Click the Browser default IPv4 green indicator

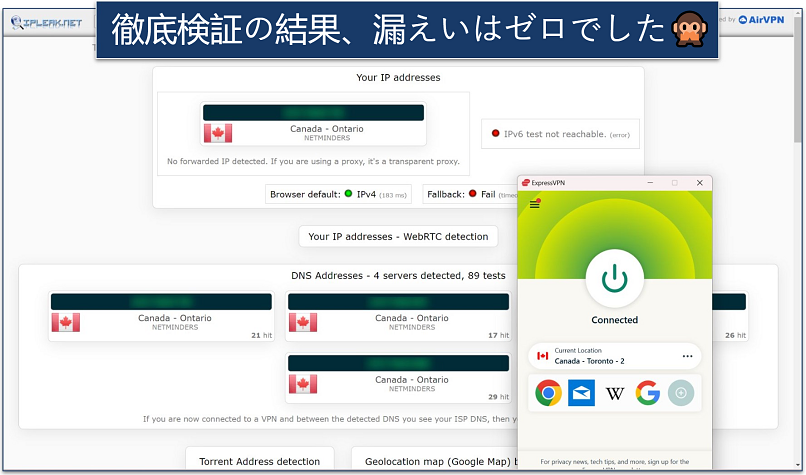click(x=348, y=194)
